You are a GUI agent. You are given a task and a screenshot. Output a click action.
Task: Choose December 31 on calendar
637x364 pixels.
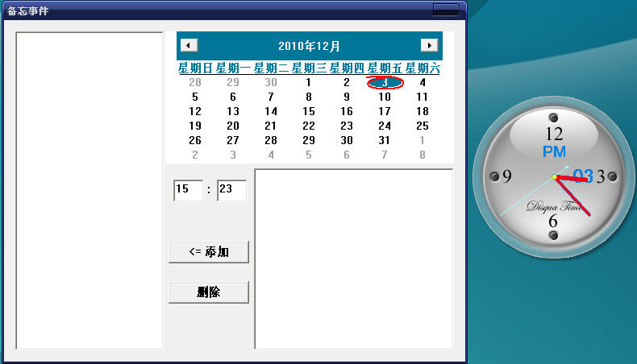[385, 140]
